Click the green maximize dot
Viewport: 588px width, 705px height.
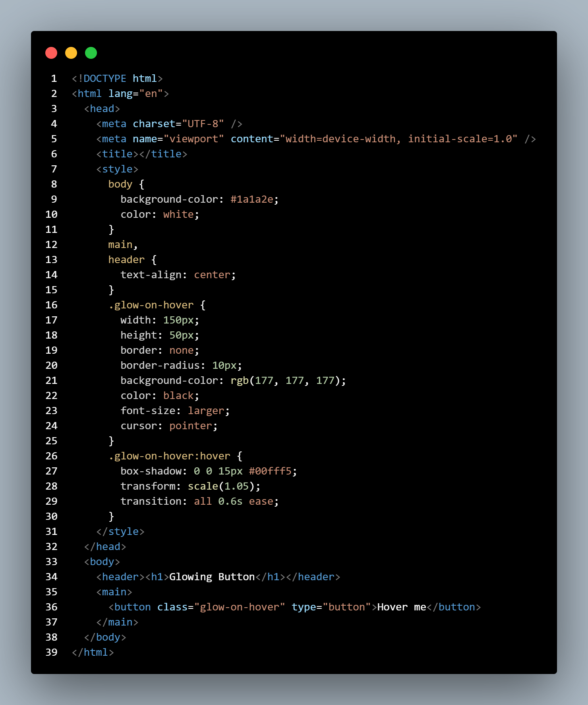click(91, 53)
